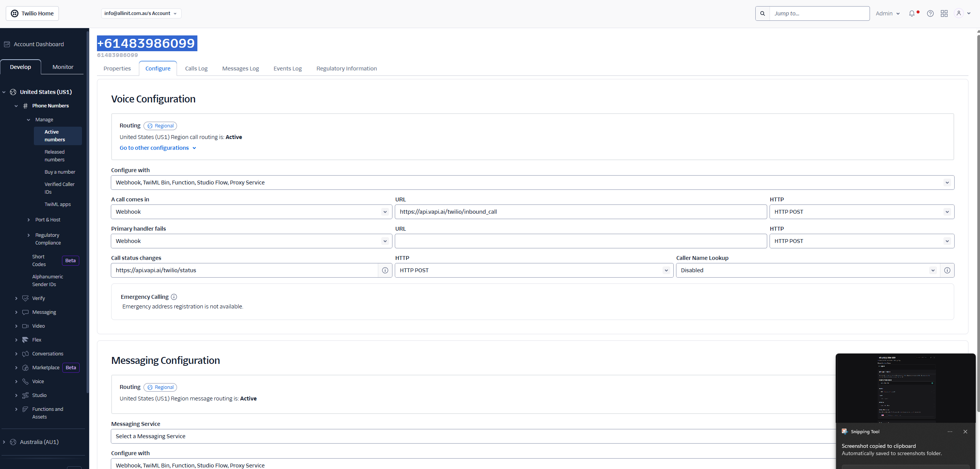This screenshot has height=469, width=980.
Task: Click the search magnifier icon
Action: coord(762,13)
